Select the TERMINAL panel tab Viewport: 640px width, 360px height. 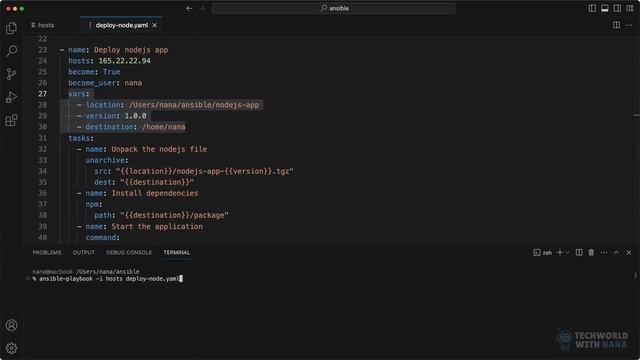tap(177, 253)
